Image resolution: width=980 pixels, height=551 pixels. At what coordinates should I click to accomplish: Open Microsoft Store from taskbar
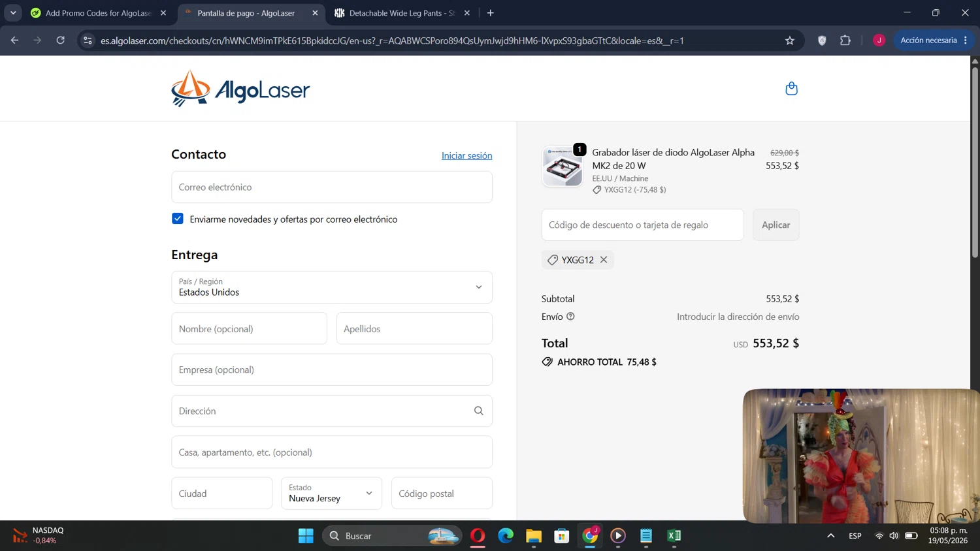(x=562, y=536)
